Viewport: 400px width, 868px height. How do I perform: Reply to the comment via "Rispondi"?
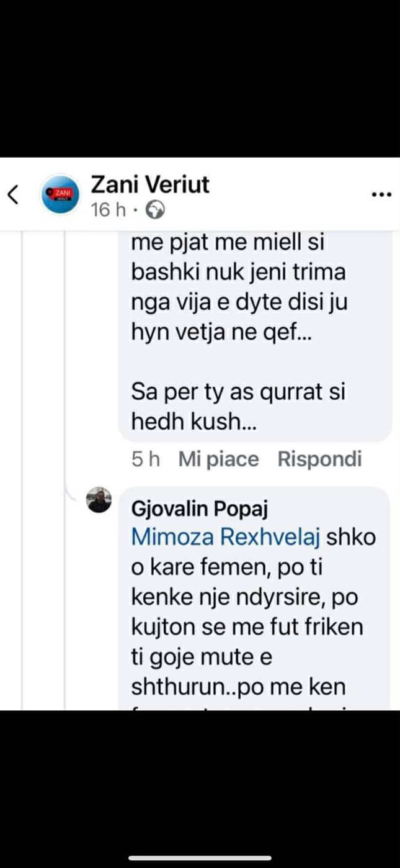[319, 459]
